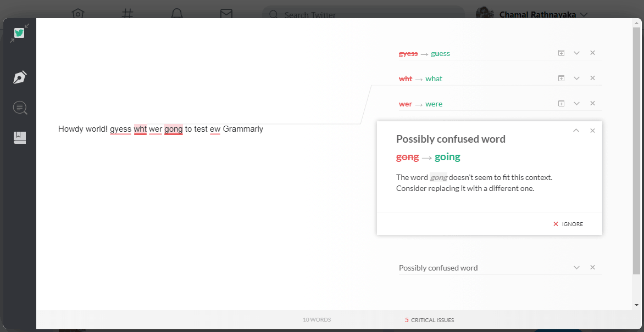Image resolution: width=644 pixels, height=332 pixels.
Task: Click the Twitter minimize icon in sidebar
Action: point(19,33)
